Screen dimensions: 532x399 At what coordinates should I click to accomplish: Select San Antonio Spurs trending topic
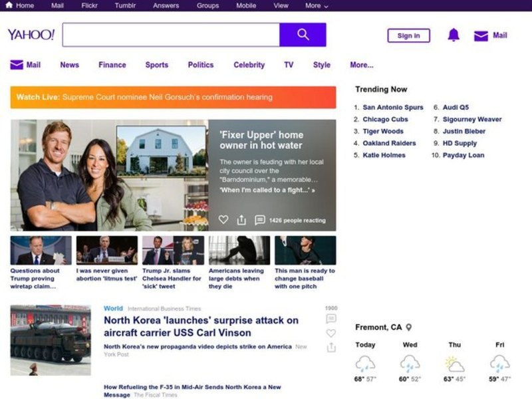click(x=392, y=107)
